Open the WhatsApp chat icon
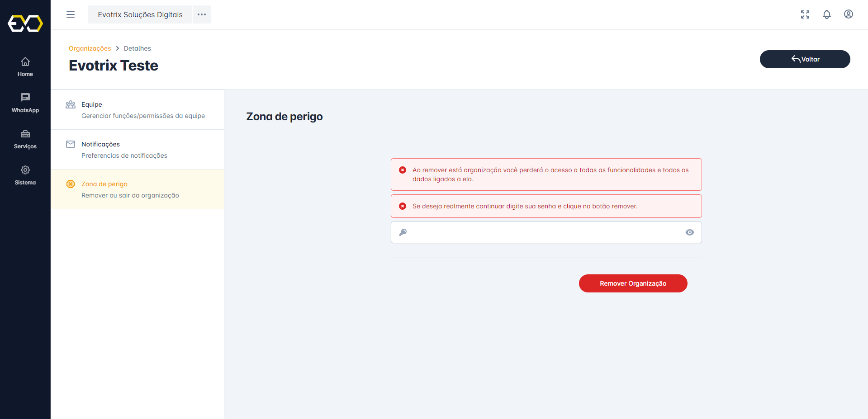868x419 pixels. coord(25,98)
